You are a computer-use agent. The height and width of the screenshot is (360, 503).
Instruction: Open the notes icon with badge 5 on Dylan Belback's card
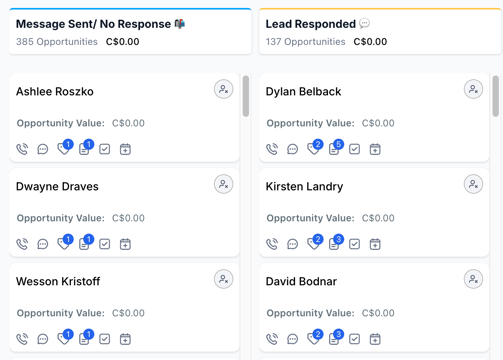(x=334, y=149)
